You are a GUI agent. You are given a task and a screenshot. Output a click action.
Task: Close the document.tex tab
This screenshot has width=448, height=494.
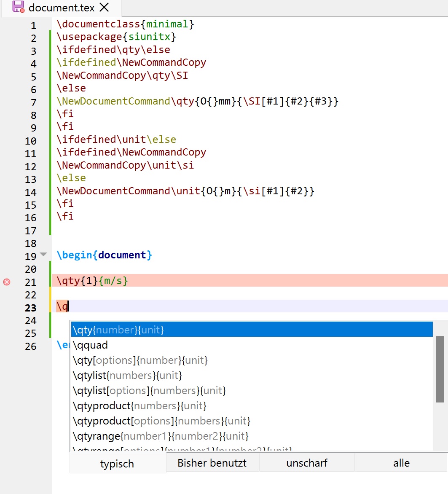click(104, 7)
